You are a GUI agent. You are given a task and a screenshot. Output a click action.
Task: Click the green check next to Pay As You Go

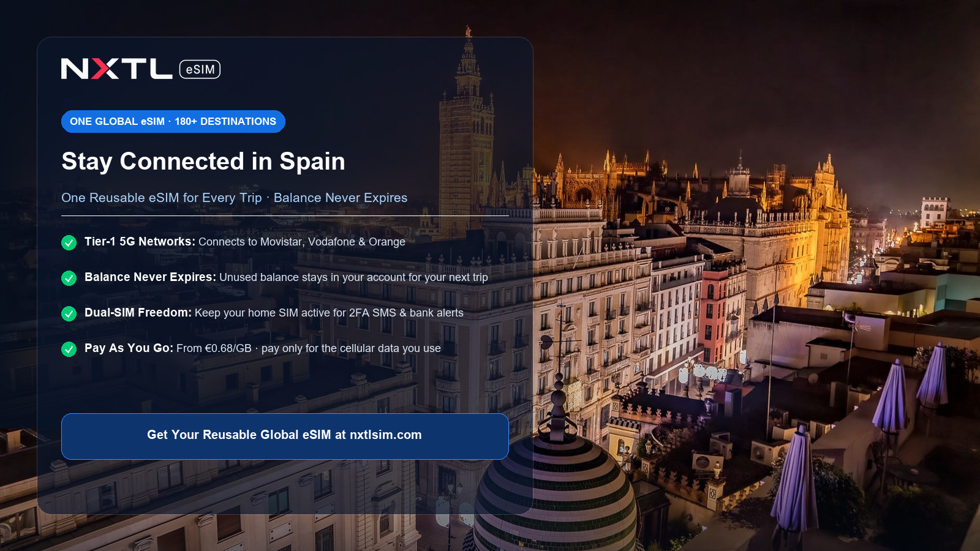pyautogui.click(x=69, y=349)
